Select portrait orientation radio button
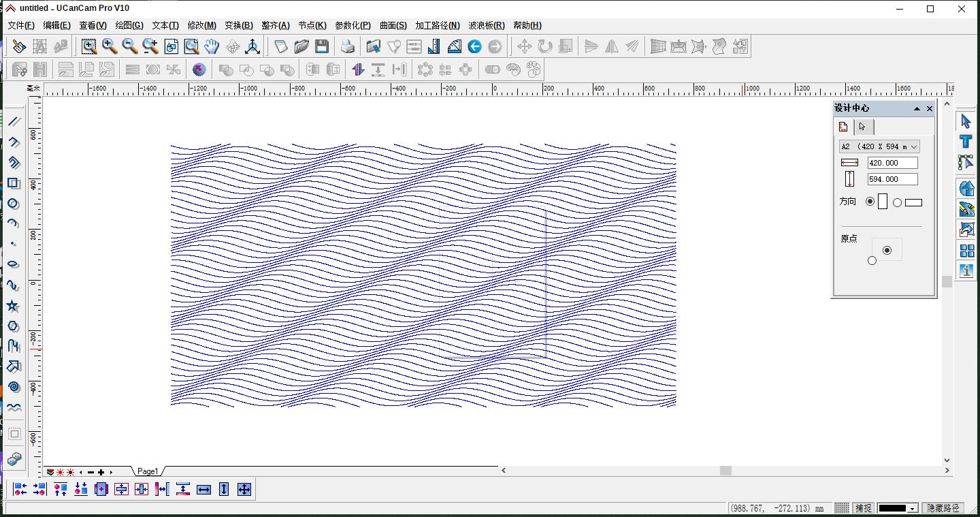This screenshot has width=980, height=517. [870, 202]
